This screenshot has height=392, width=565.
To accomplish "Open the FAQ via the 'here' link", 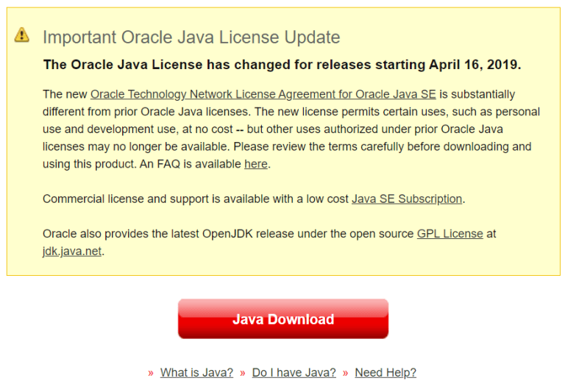I will (255, 164).
